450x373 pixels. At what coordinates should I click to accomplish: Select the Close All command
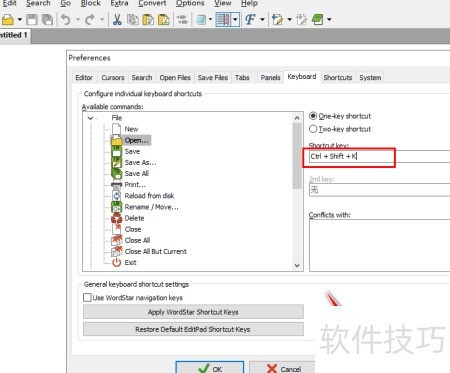pos(137,240)
